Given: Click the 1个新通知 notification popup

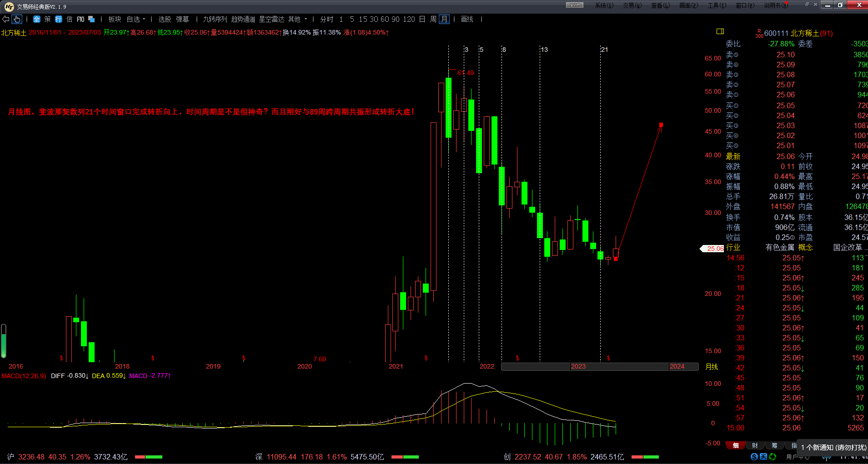Looking at the screenshot, I should click(833, 447).
